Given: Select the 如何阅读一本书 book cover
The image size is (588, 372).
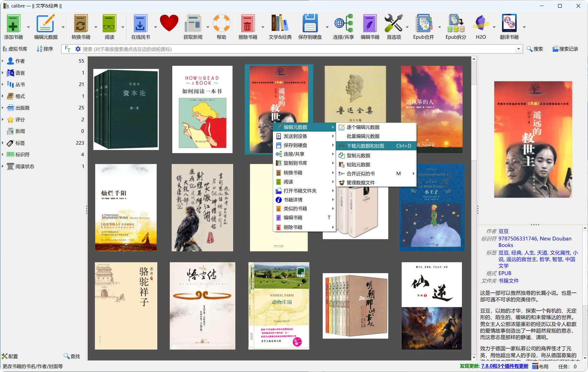Looking at the screenshot, I should [x=202, y=109].
